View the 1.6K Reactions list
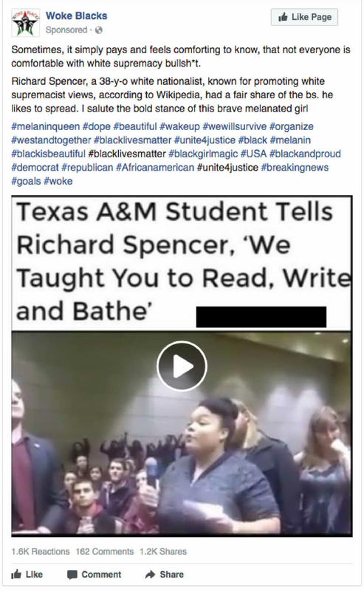This screenshot has height=591, width=364. [41, 551]
